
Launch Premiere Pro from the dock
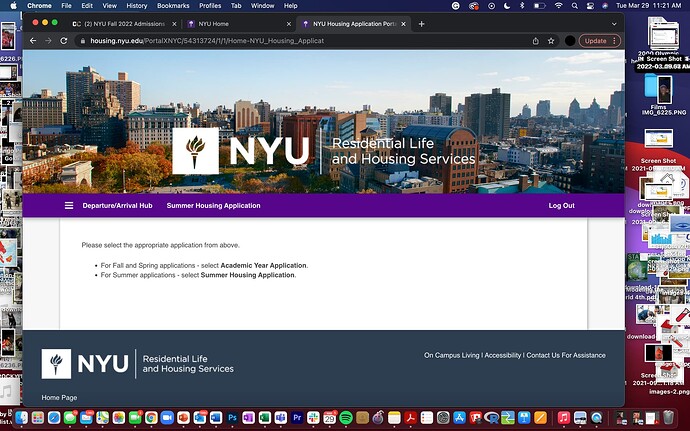coord(297,417)
